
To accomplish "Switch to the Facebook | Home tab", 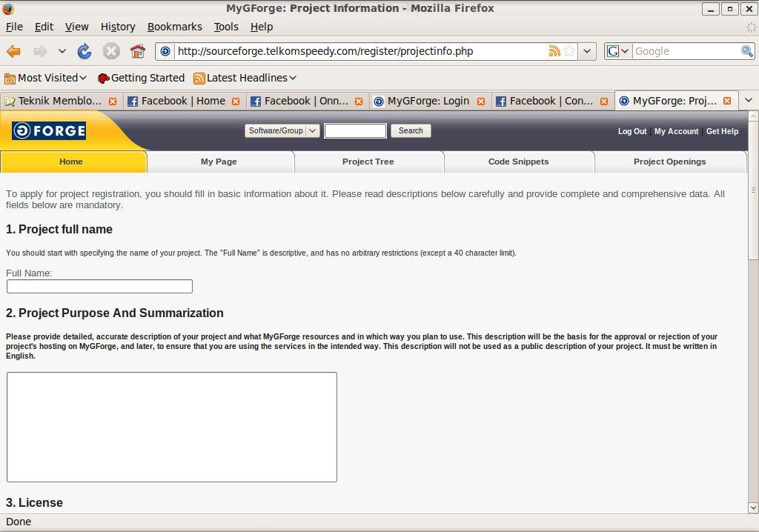I will [x=182, y=101].
